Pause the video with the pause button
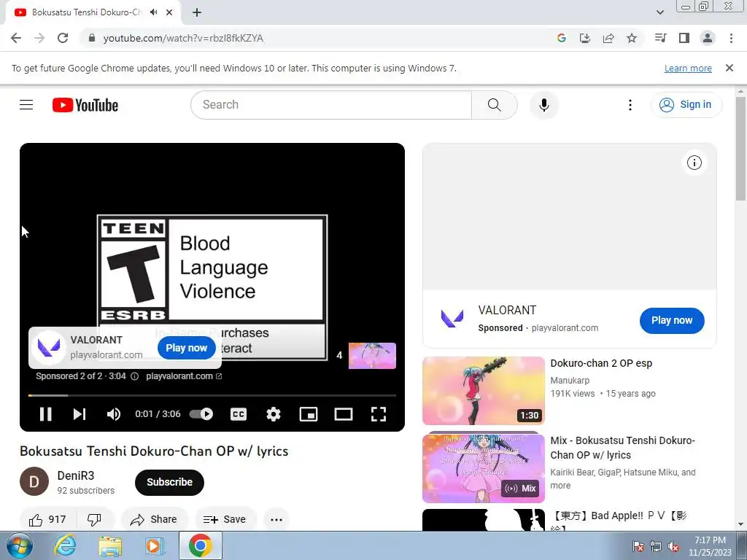The width and height of the screenshot is (747, 560). [46, 414]
